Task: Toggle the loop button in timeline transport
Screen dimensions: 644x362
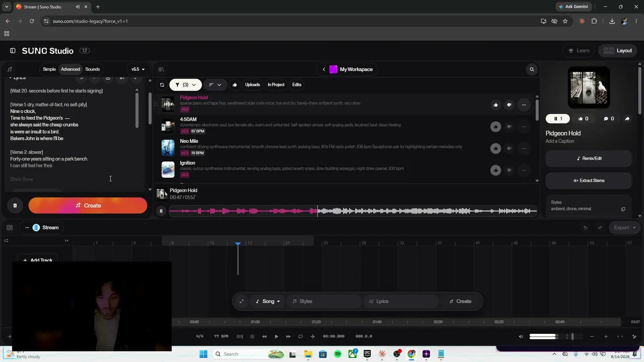Action: [300, 336]
